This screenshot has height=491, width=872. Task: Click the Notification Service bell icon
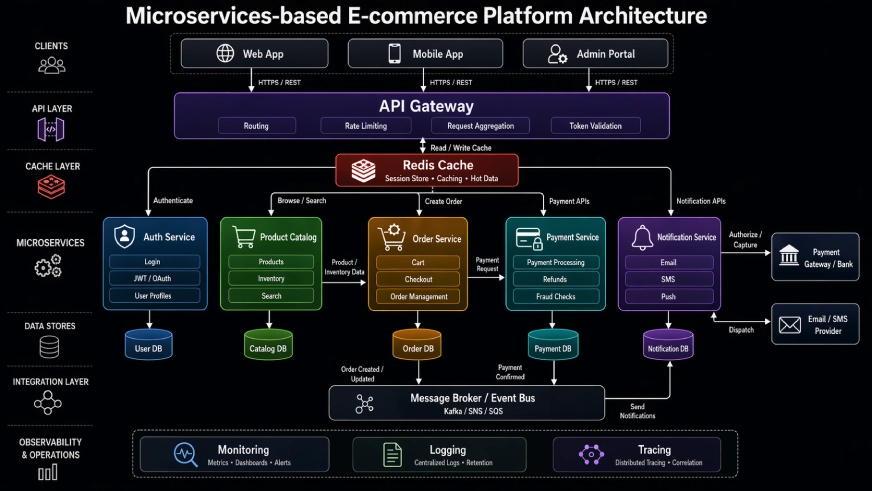click(x=641, y=237)
